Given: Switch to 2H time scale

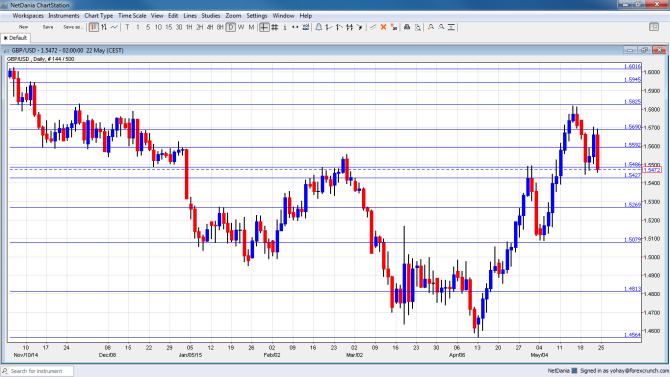Looking at the screenshot, I should tap(200, 27).
